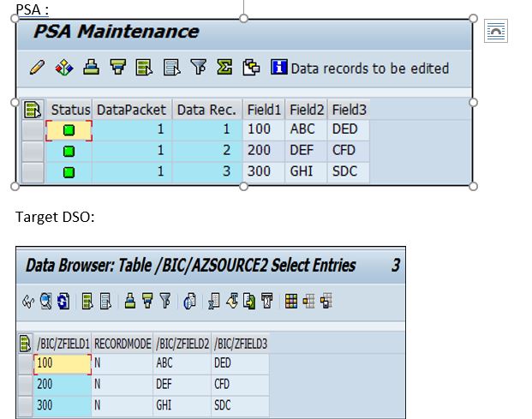Click the blue information icon
The image size is (532, 419).
(x=279, y=67)
